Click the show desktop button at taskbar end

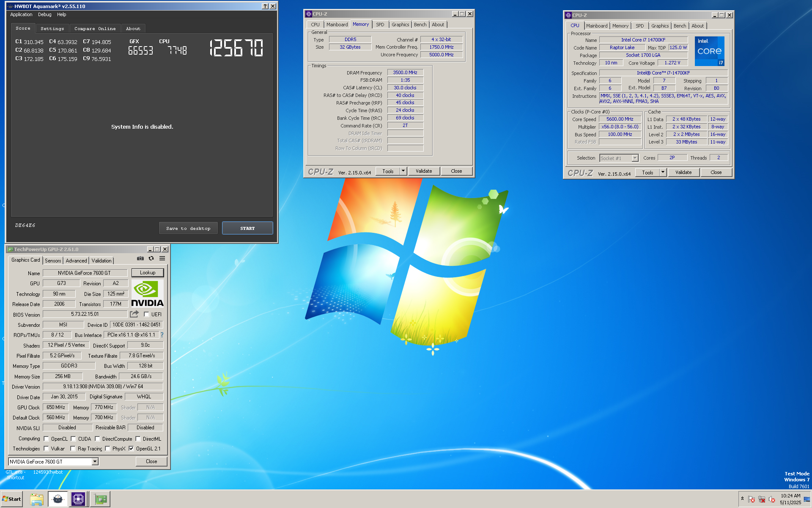[807, 499]
